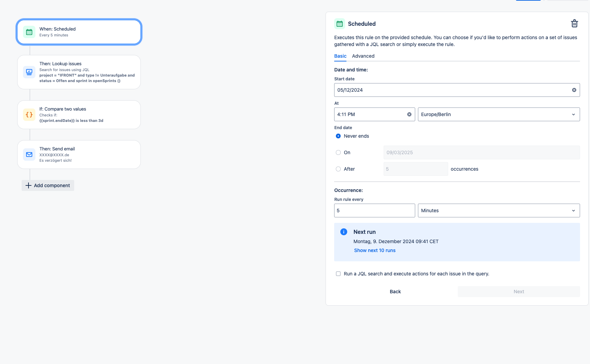Open Show next 10 runs link
This screenshot has height=364, width=590.
click(375, 250)
